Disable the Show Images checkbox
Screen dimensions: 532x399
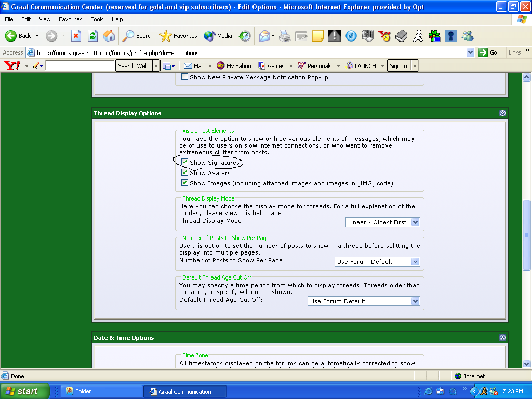(x=184, y=183)
